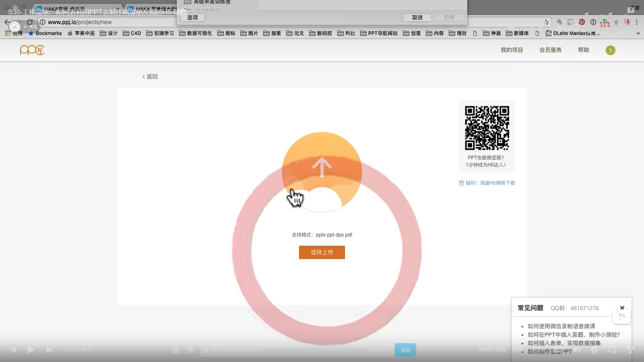Expand the 前端学习 bookmark folder
644x362 pixels.
(160, 33)
